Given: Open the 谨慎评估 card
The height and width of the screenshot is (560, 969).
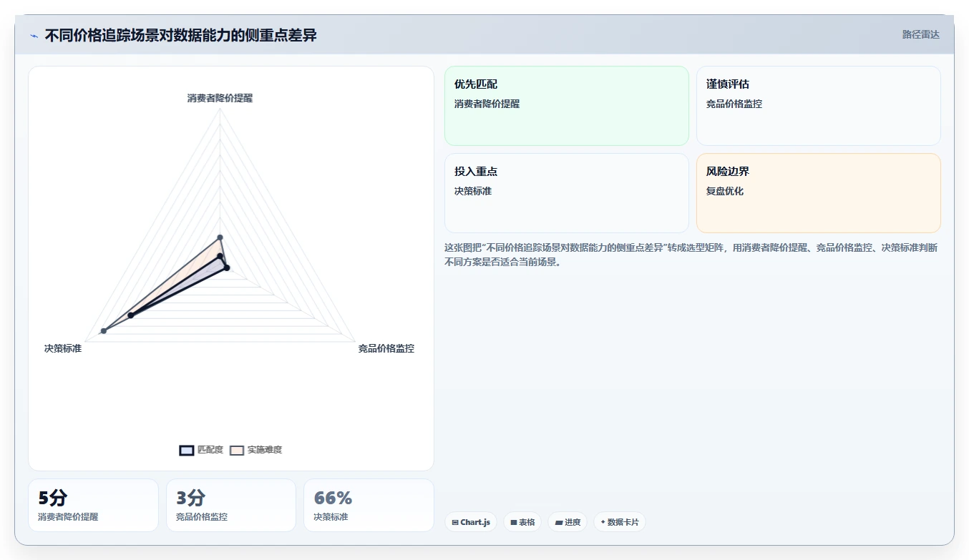Looking at the screenshot, I should tap(818, 106).
